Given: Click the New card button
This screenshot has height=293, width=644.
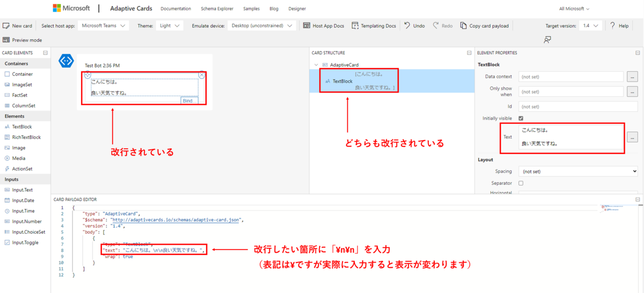Looking at the screenshot, I should pyautogui.click(x=18, y=26).
